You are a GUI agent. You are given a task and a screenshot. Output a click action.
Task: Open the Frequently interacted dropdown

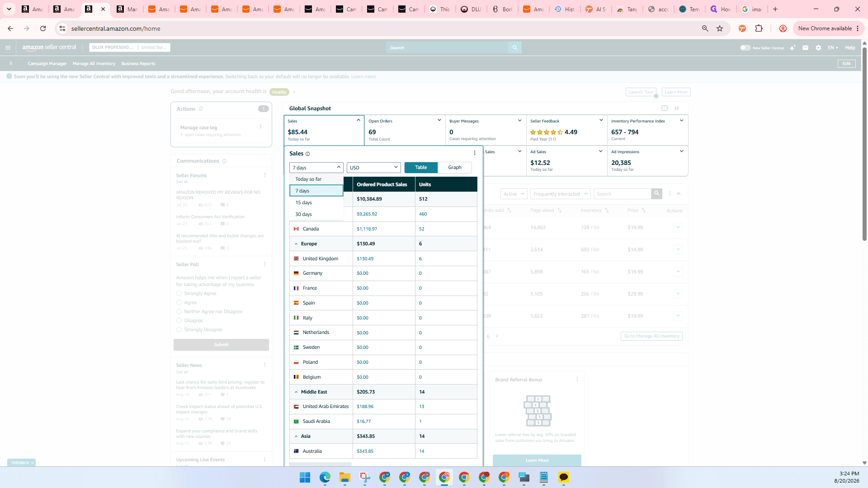(x=560, y=194)
